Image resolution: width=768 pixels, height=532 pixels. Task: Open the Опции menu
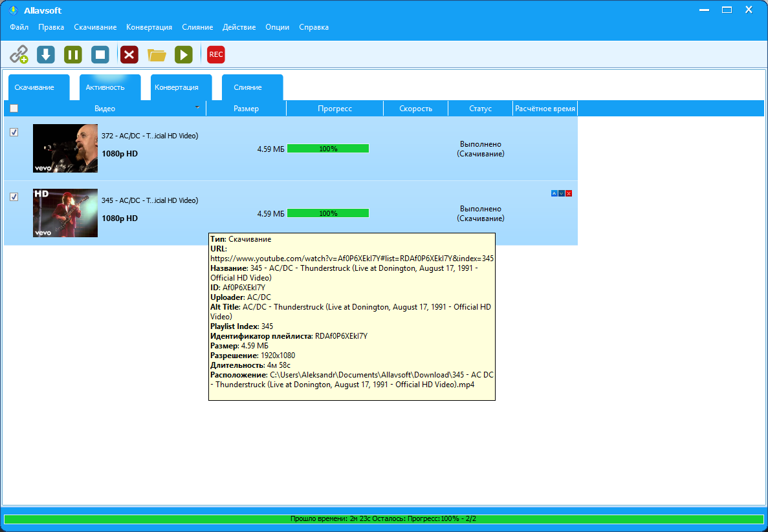(x=277, y=27)
